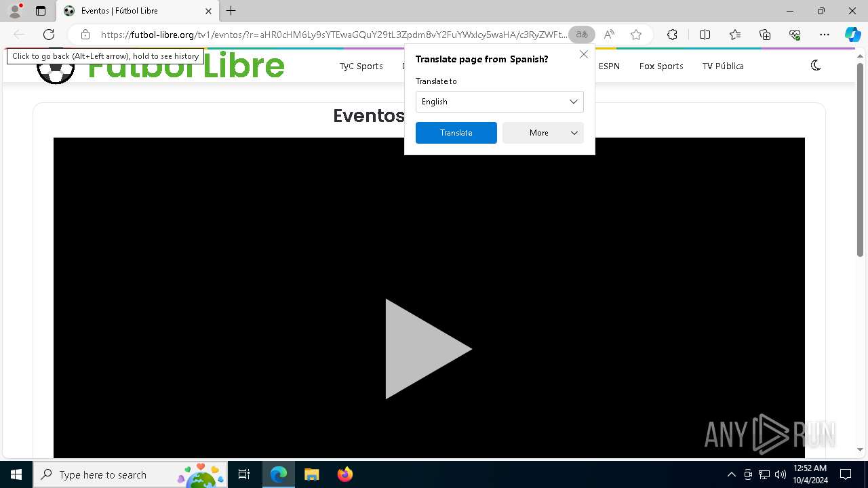Click the address bar URL
Image resolution: width=868 pixels, height=488 pixels.
[334, 35]
